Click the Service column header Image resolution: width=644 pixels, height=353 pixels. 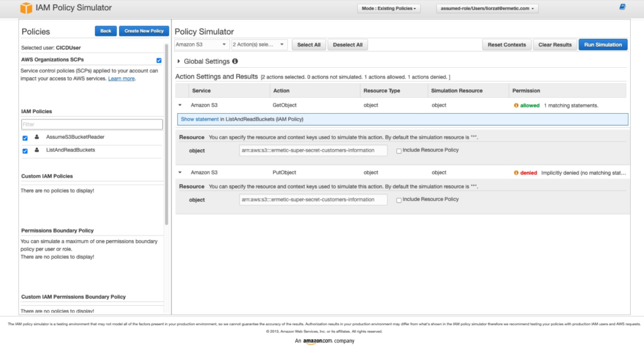point(201,90)
